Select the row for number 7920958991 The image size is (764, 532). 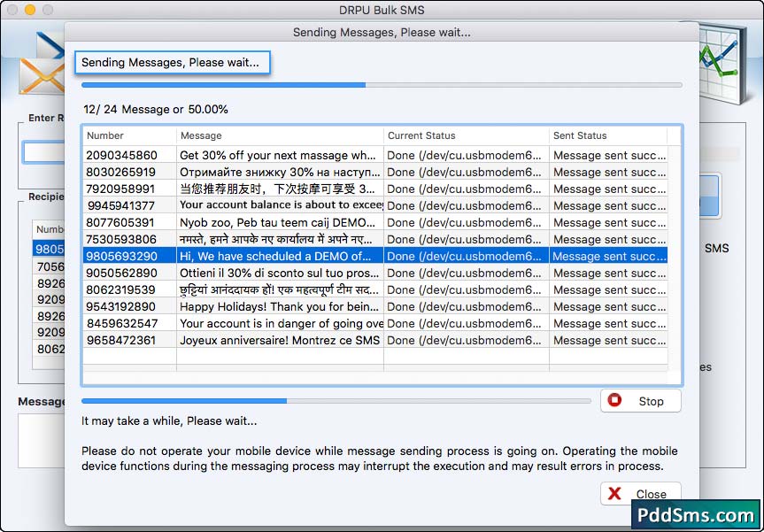pos(375,189)
